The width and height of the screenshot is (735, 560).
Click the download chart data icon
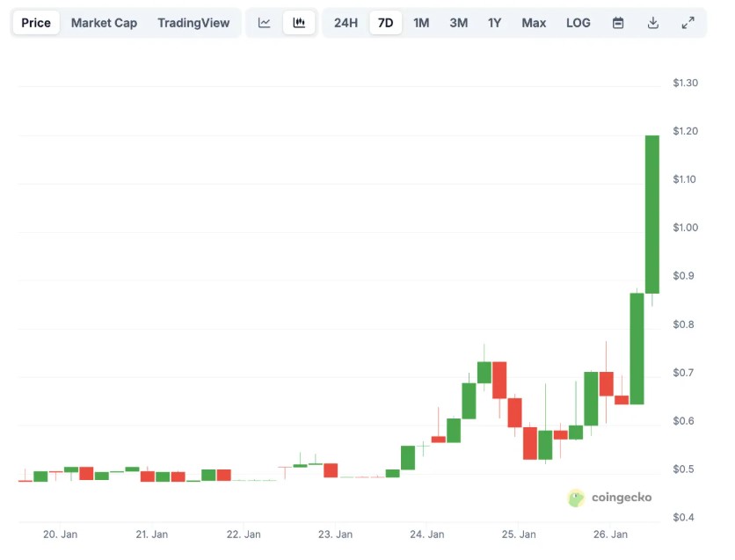click(x=653, y=23)
